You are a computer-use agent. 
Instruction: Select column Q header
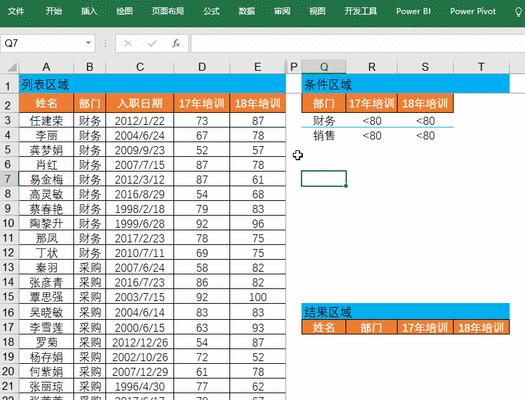[324, 67]
